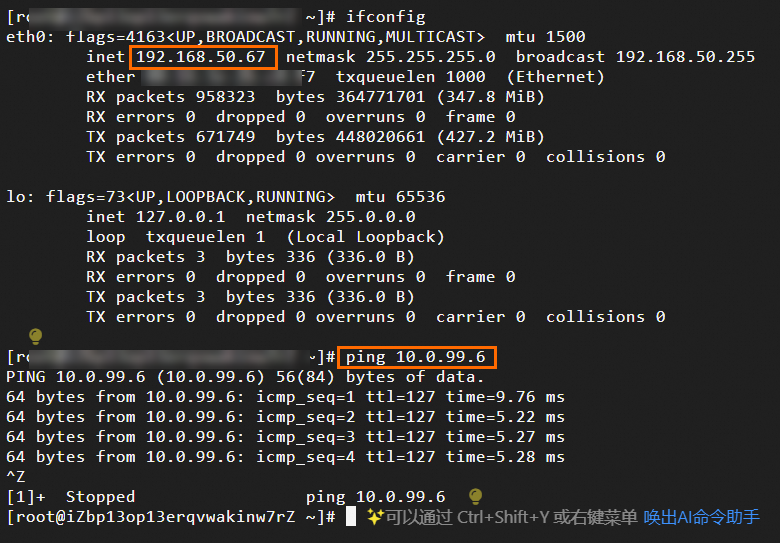Image resolution: width=780 pixels, height=543 pixels.
Task: Click the ifconfig command text
Action: pyautogui.click(x=386, y=17)
